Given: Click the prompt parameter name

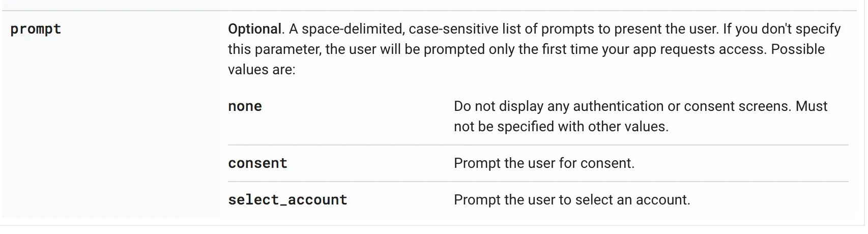Looking at the screenshot, I should point(36,29).
